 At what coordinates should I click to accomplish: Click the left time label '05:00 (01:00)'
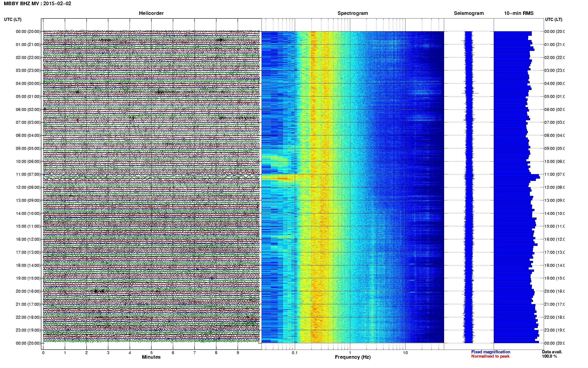(28, 96)
